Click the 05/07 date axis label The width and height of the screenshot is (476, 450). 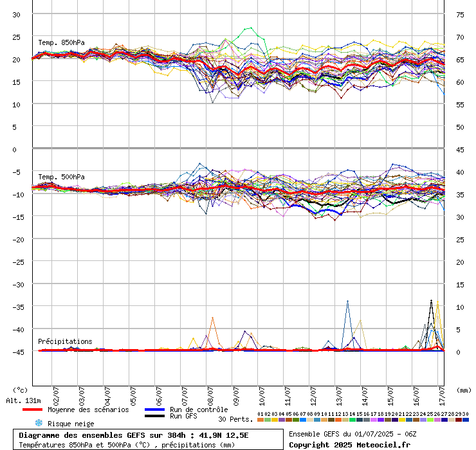pos(133,396)
